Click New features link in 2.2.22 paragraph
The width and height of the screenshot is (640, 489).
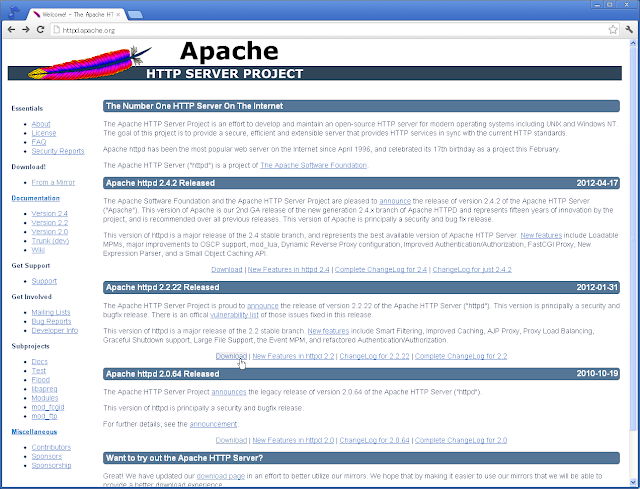(x=328, y=331)
